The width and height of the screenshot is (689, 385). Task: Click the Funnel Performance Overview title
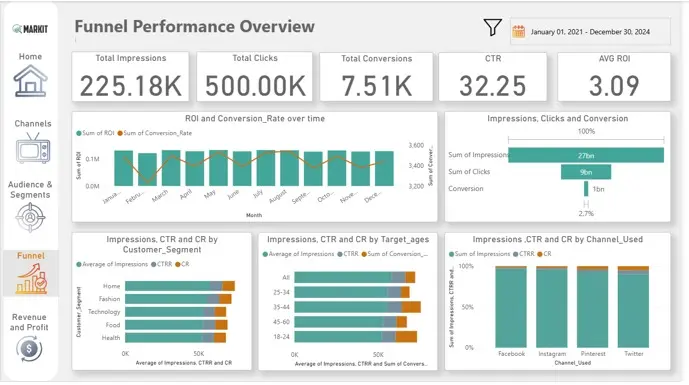click(x=195, y=26)
